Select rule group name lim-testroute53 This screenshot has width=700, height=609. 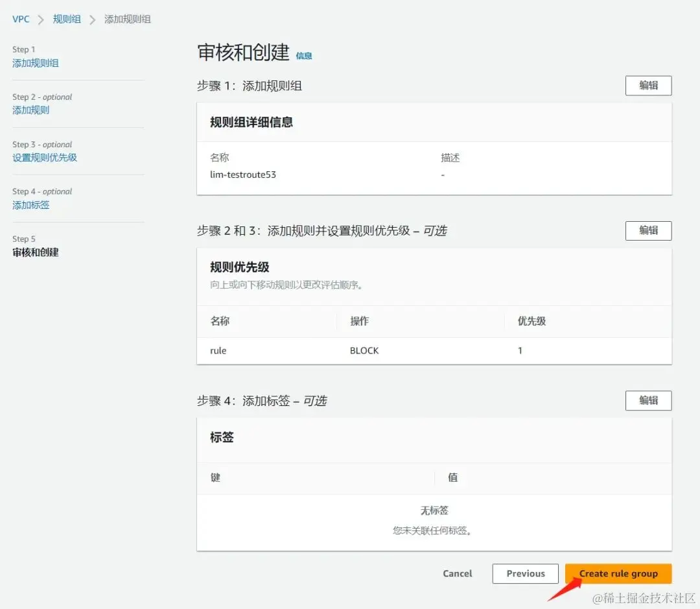tap(243, 174)
